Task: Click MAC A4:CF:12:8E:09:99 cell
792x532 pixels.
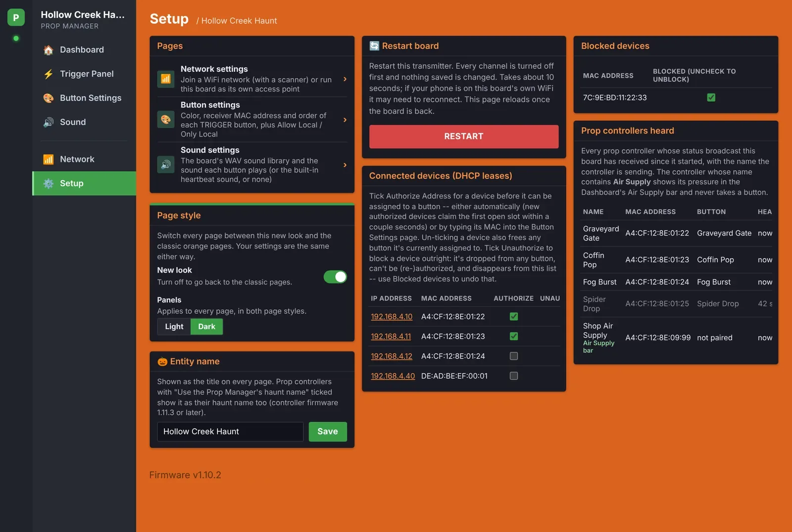Action: coord(658,338)
